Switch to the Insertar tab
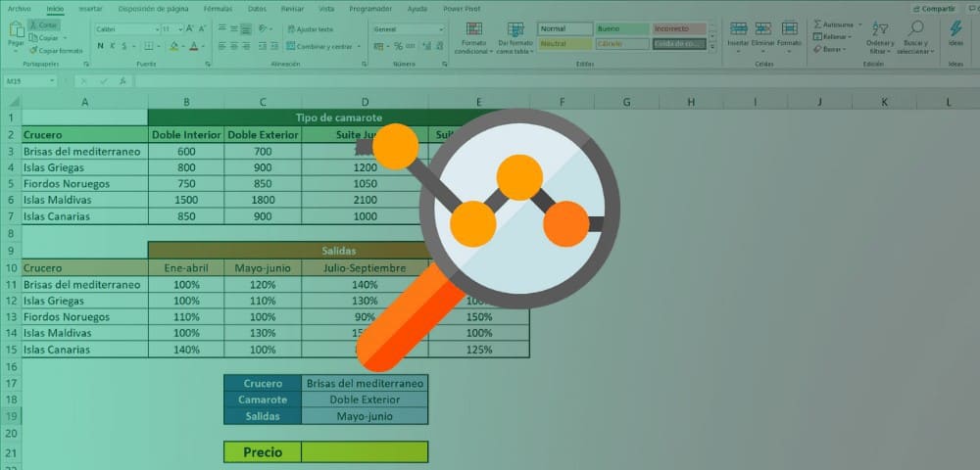Viewport: 980px width, 470px height. tap(90, 9)
